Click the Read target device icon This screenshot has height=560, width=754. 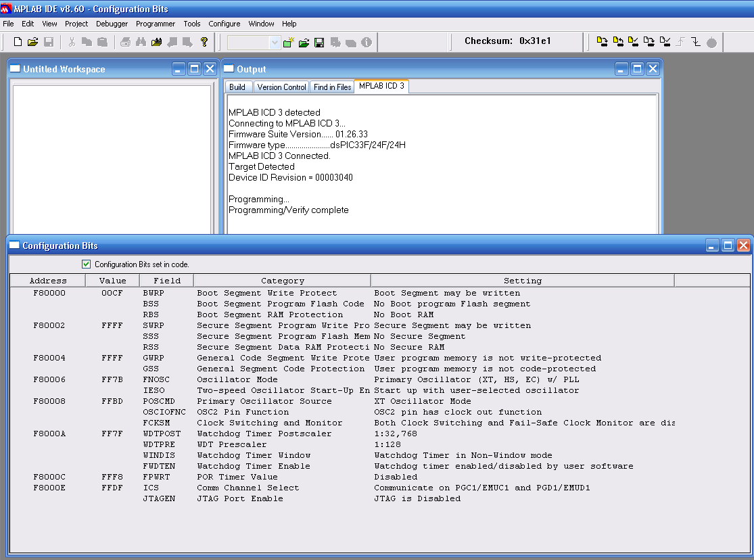618,42
